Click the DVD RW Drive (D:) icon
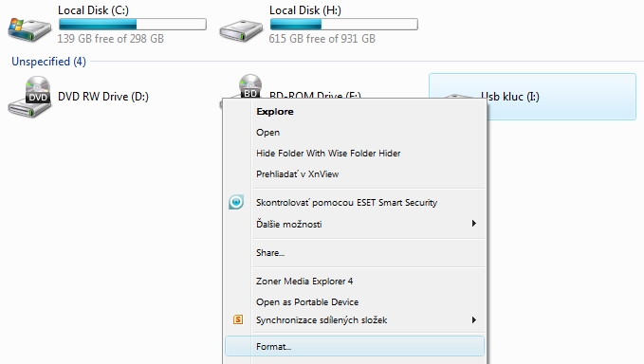644x364 pixels. 29,98
